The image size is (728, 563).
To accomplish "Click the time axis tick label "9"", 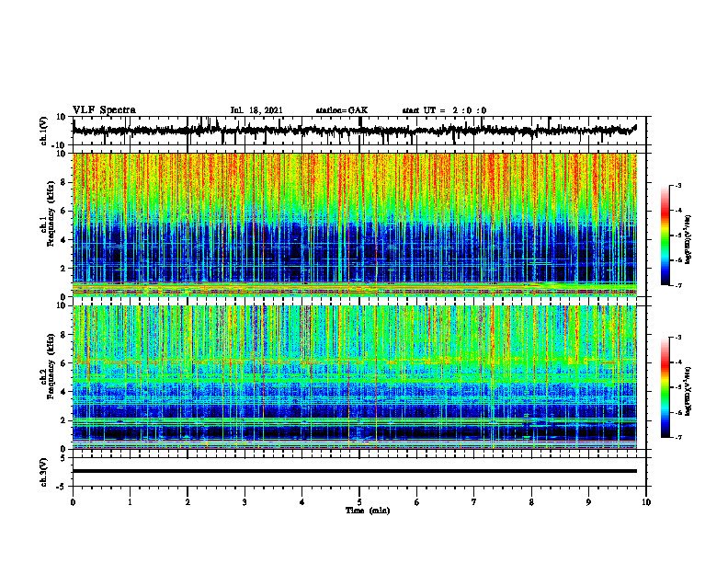I will 588,502.
